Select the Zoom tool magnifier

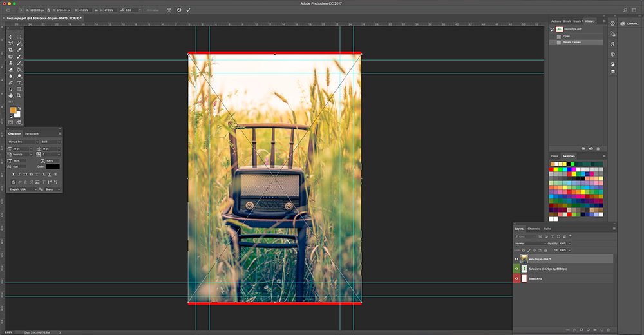[19, 95]
